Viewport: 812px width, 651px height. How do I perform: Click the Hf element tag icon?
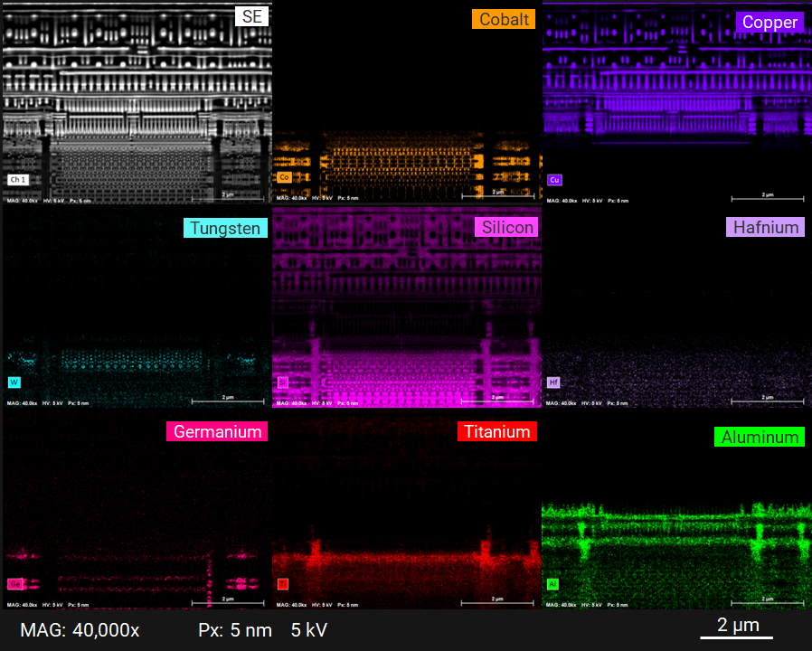(x=553, y=382)
